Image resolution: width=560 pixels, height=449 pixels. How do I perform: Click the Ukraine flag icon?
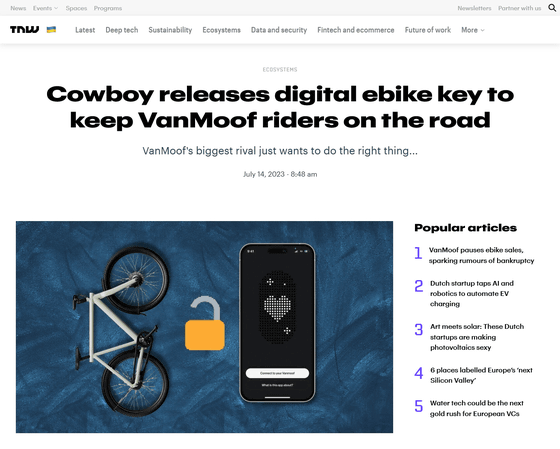point(51,30)
